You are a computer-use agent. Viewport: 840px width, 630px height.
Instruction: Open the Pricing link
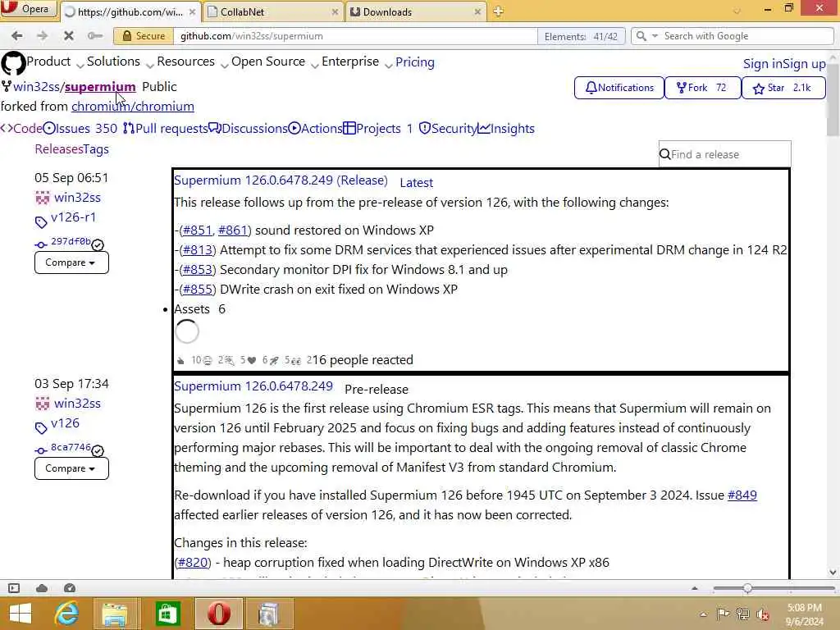pyautogui.click(x=414, y=62)
